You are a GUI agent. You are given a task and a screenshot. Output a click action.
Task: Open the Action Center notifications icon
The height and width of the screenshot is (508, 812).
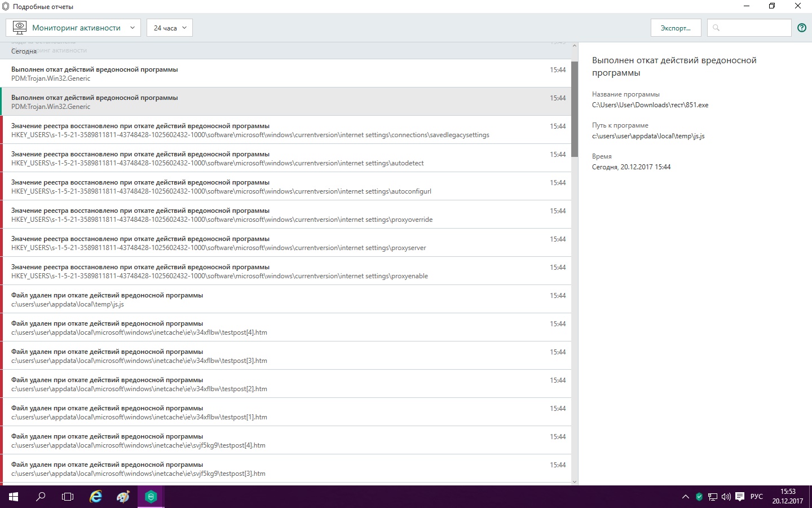point(740,497)
